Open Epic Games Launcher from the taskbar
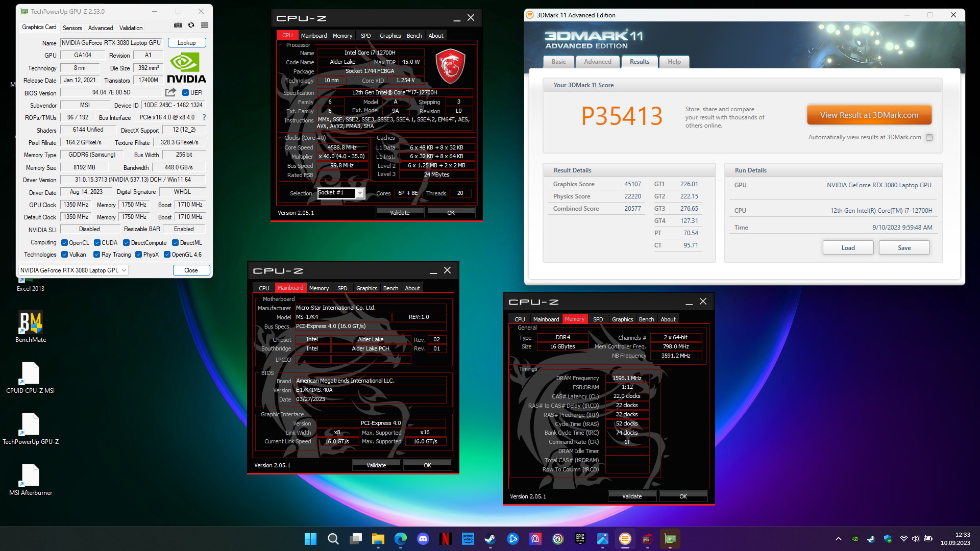980x551 pixels. [x=580, y=539]
